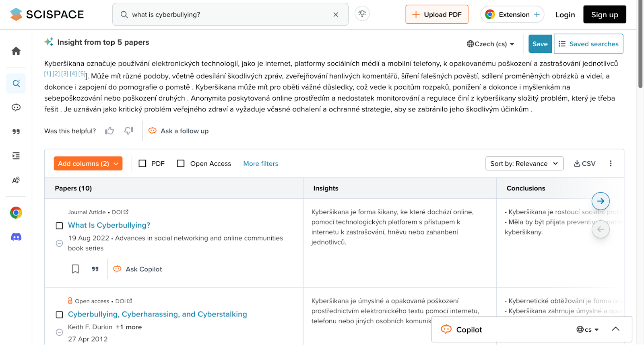Toggle the Open Access checkbox
Image resolution: width=644 pixels, height=345 pixels.
[x=181, y=163]
